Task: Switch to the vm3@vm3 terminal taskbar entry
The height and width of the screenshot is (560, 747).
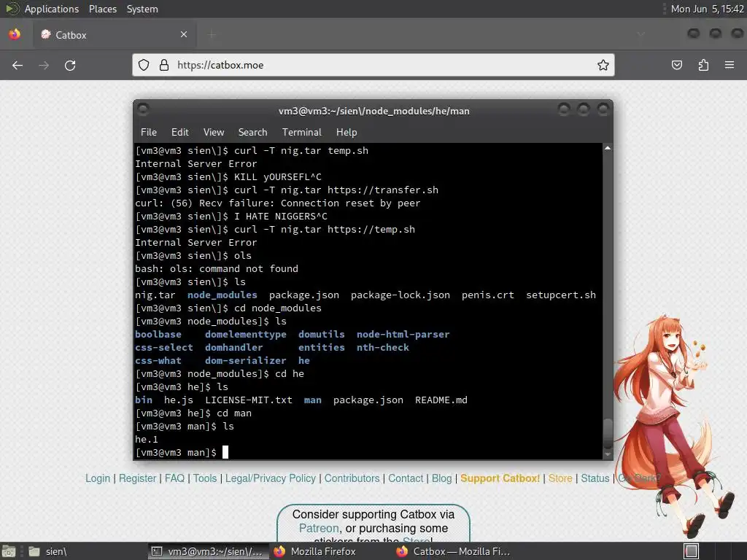Action: [208, 551]
